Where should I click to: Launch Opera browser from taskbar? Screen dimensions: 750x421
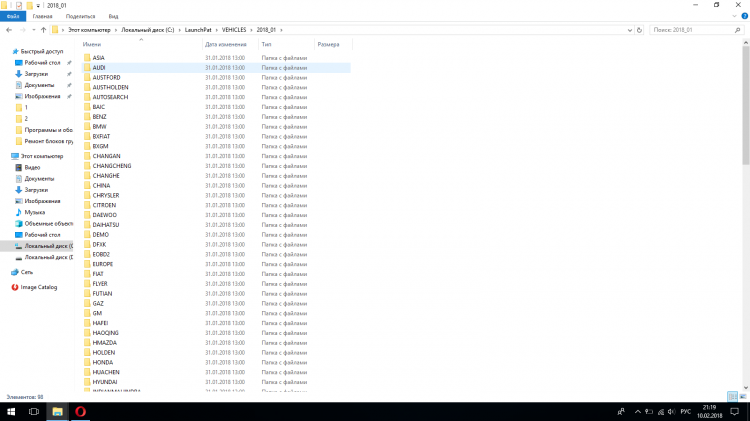[x=81, y=411]
